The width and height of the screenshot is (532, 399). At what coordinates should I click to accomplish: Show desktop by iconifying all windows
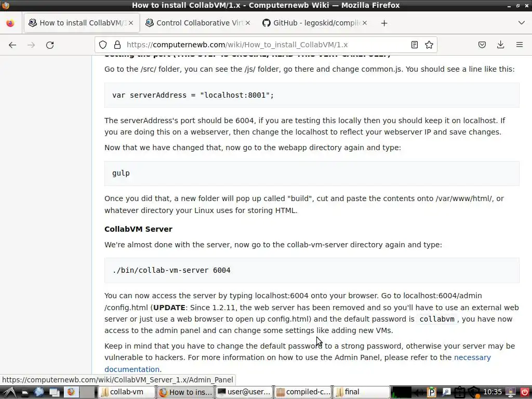(54, 392)
